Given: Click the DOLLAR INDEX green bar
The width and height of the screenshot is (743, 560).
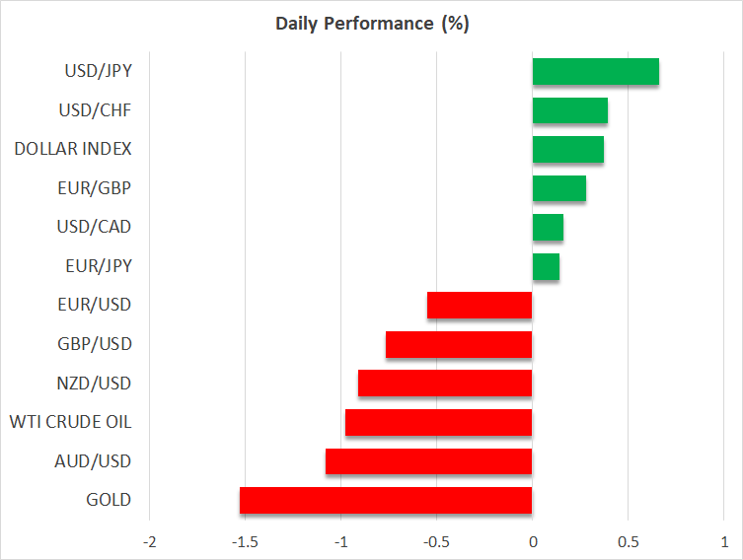Looking at the screenshot, I should tap(567, 150).
